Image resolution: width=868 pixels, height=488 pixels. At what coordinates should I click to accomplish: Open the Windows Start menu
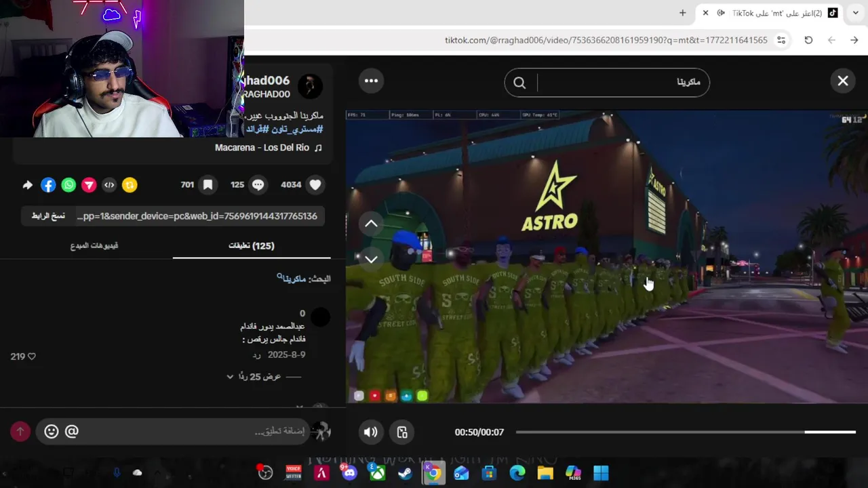coord(601,472)
